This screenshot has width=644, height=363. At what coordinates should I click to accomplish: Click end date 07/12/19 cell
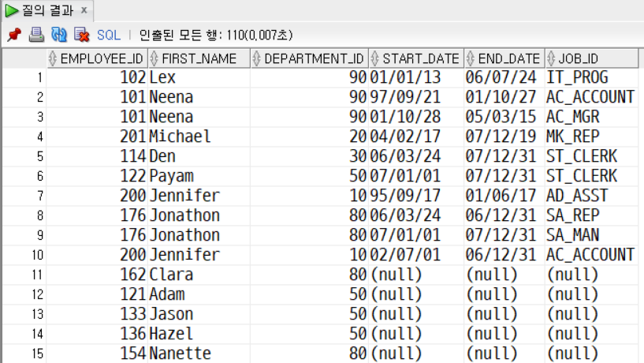tap(504, 137)
